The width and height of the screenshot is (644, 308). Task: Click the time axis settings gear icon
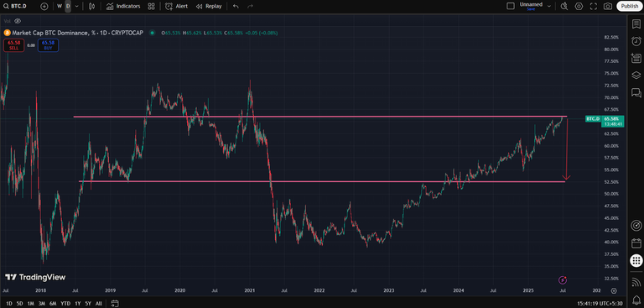point(614,290)
